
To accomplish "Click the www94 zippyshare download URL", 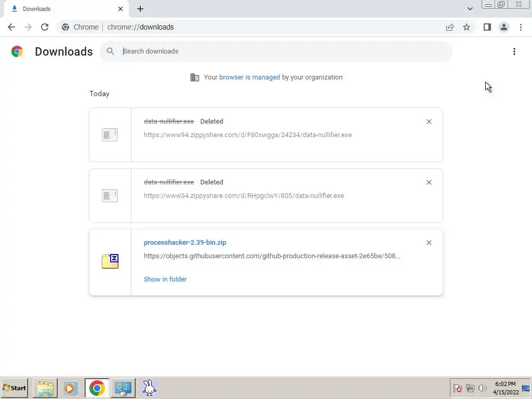I will (x=248, y=135).
